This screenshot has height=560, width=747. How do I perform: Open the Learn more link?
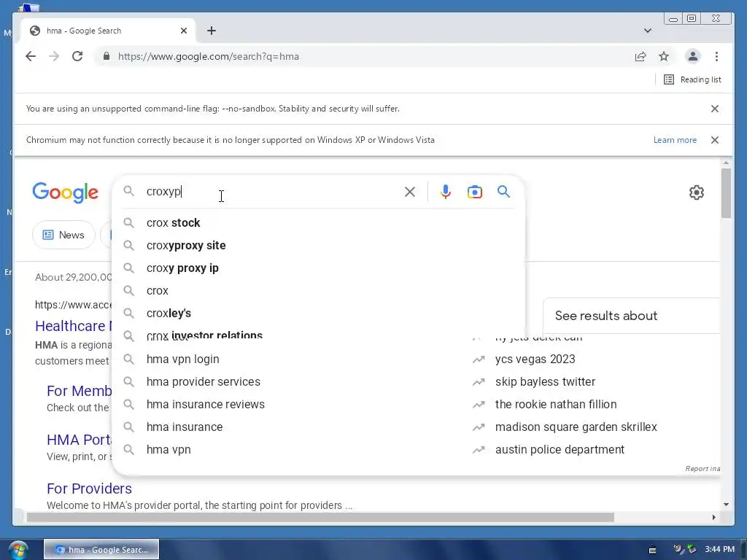click(x=675, y=140)
